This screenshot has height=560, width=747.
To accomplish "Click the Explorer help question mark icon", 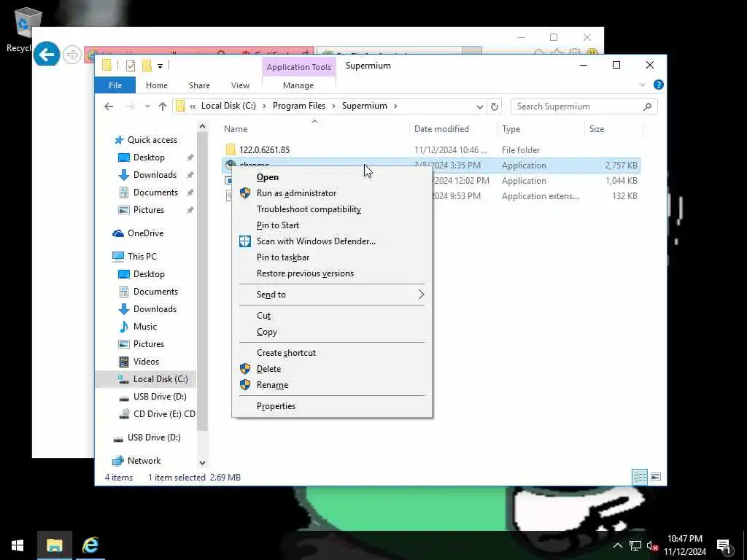I will coord(659,85).
